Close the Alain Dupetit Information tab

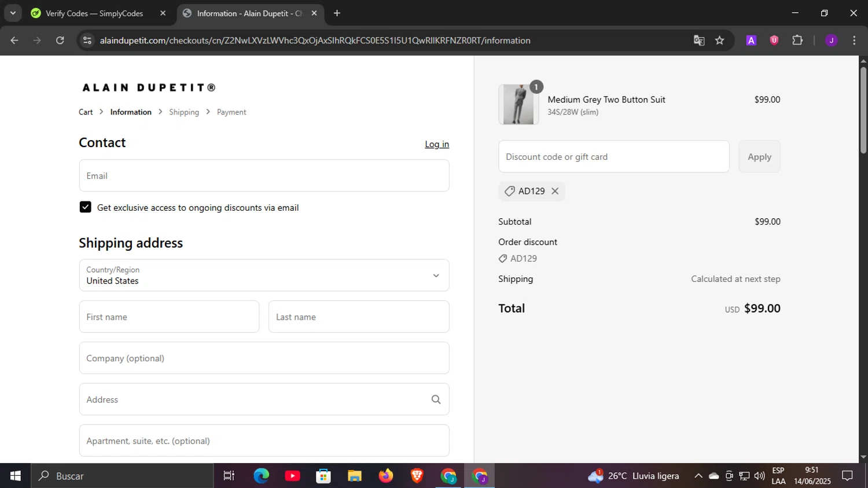point(314,13)
